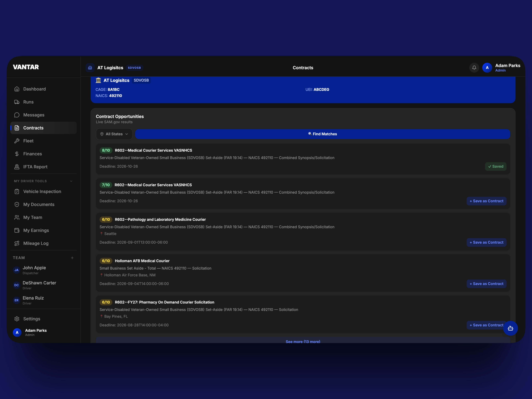
Task: Click bank icon in AT Logisitcs banner
Action: click(x=98, y=80)
